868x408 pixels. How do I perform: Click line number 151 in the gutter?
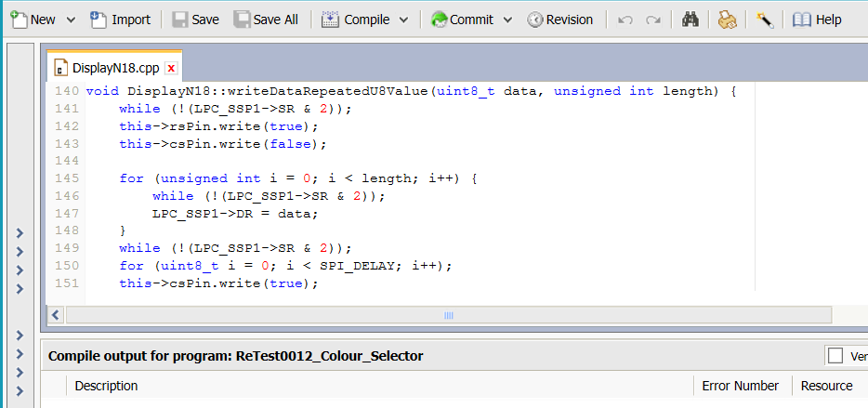tap(67, 283)
